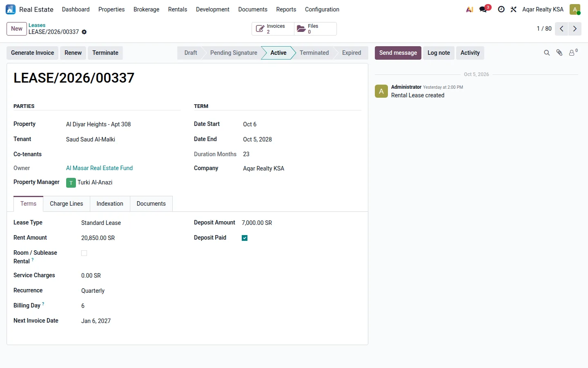This screenshot has width=588, height=368.
Task: Switch to the Charge Lines tab
Action: point(67,204)
